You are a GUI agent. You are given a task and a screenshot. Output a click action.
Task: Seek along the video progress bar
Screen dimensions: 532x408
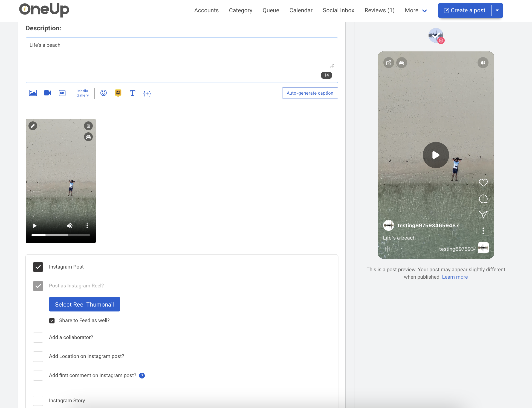pyautogui.click(x=60, y=235)
